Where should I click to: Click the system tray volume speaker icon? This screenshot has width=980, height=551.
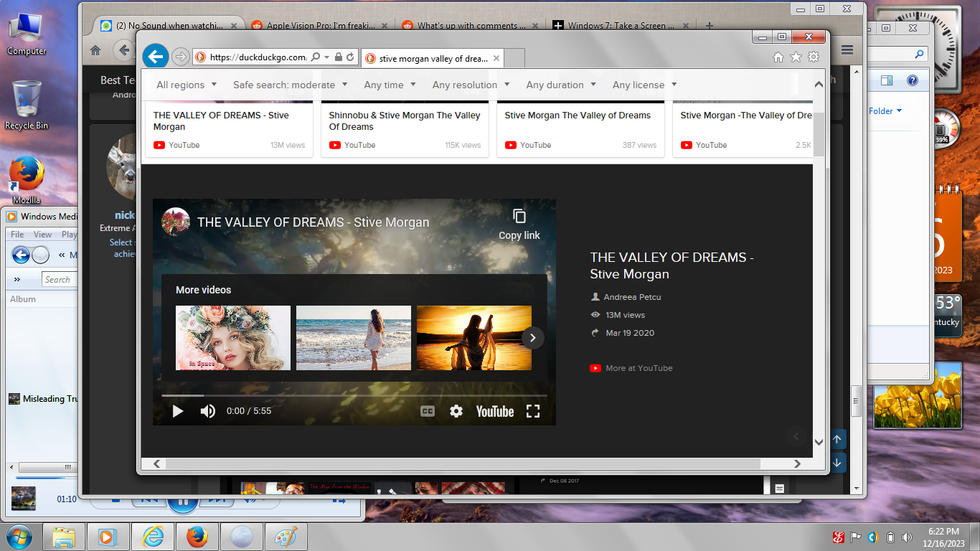coord(908,537)
